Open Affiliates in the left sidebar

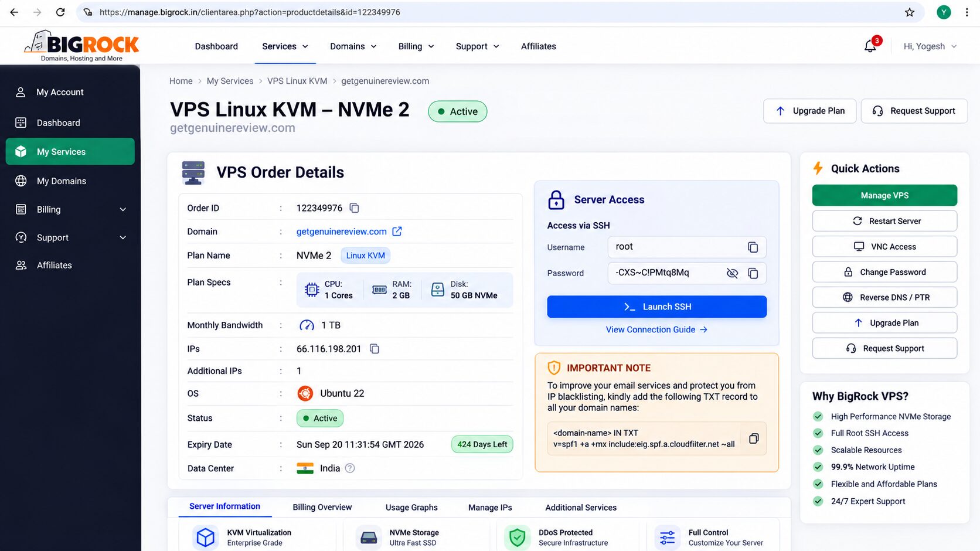(x=70, y=265)
